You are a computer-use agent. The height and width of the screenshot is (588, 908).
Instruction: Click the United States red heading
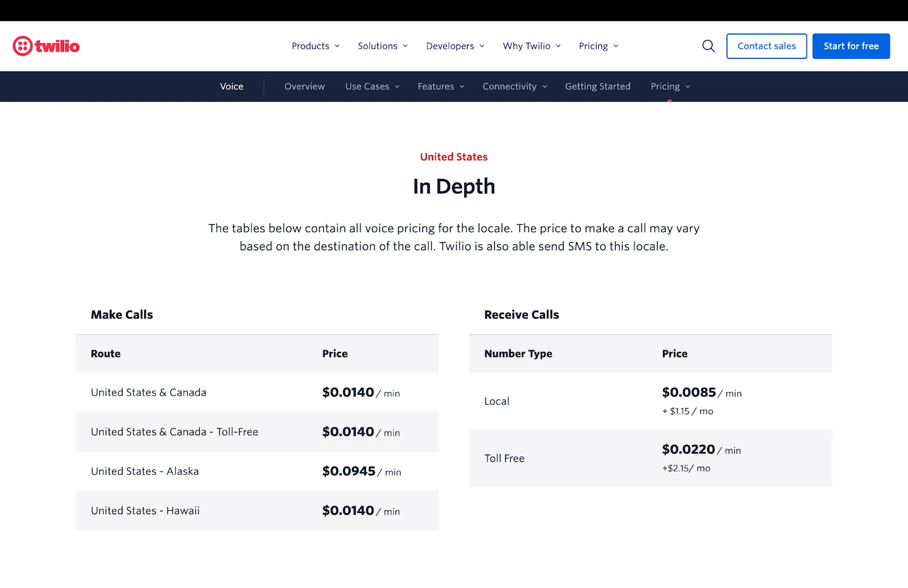coord(454,157)
